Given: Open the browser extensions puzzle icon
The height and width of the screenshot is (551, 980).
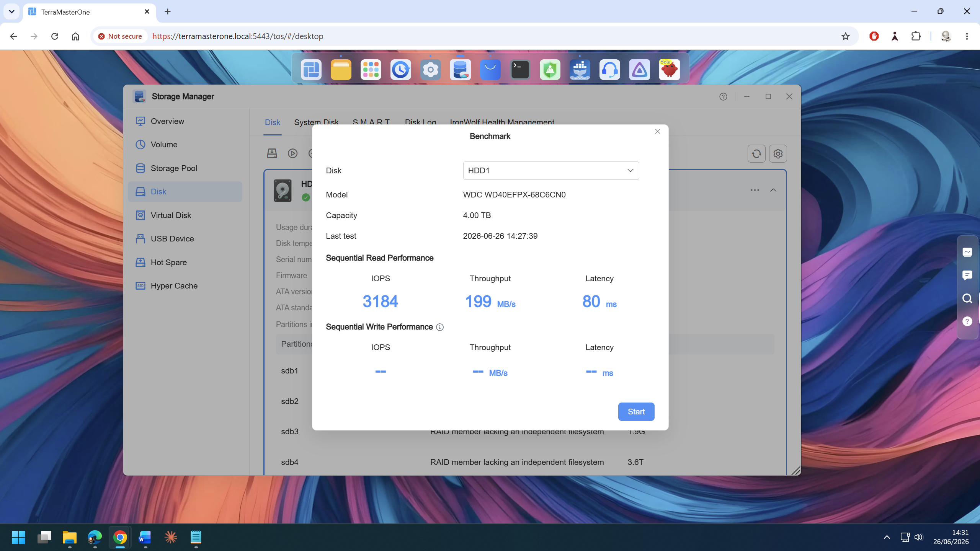Looking at the screenshot, I should [916, 36].
